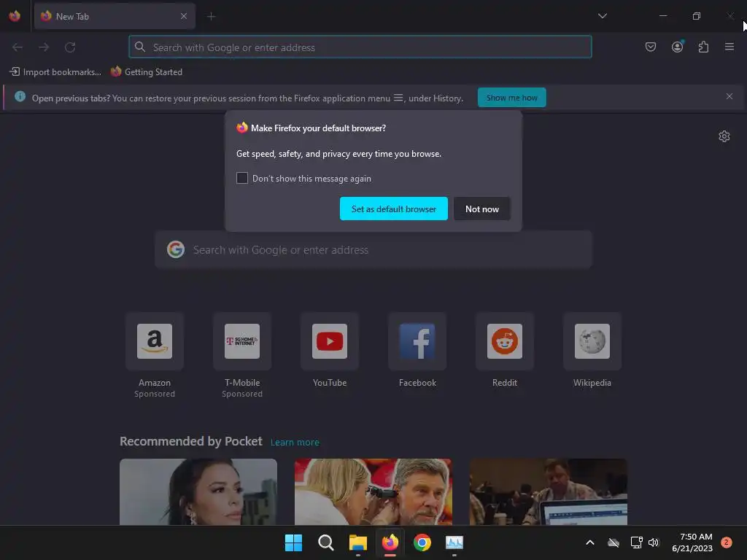This screenshot has height=560, width=747.
Task: Click the Make Firefox your default browser heading
Action: coord(318,128)
